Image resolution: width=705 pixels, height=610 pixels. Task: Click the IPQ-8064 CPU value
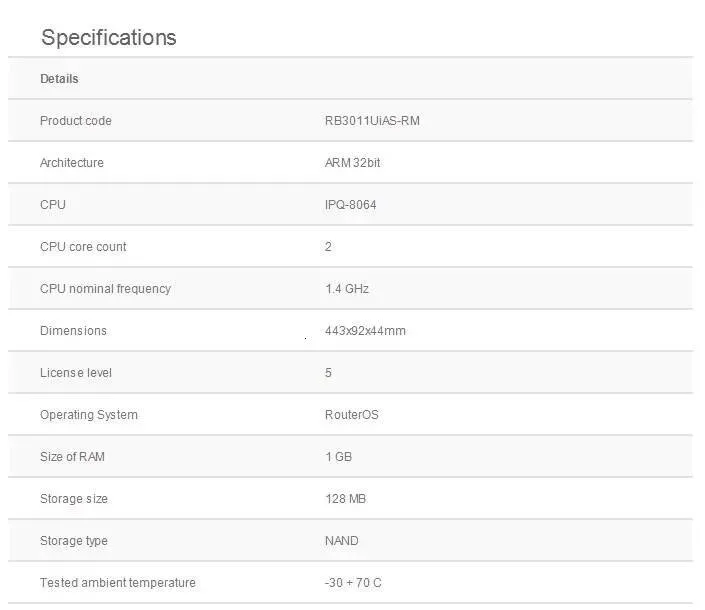pos(351,205)
